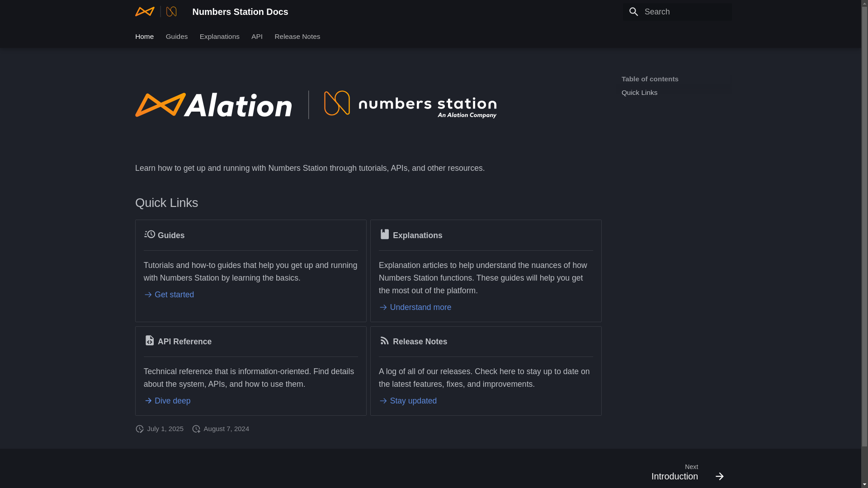Viewport: 868px width, 488px height.
Task: Click the arrow beside Get started
Action: [x=148, y=295]
